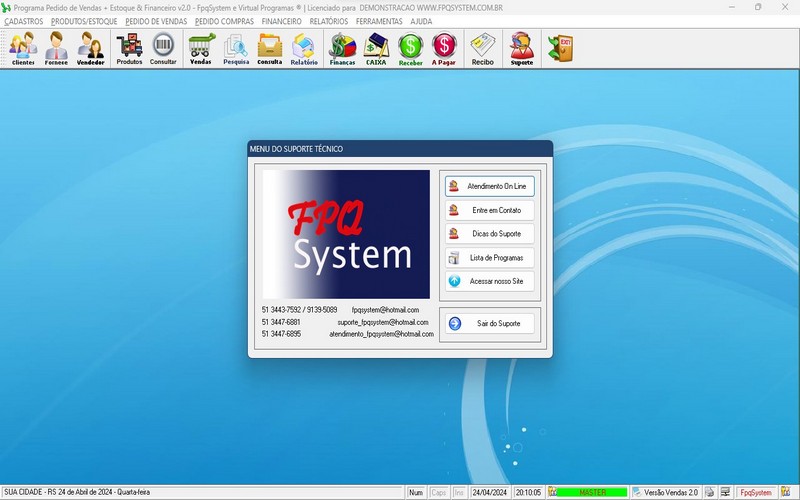Image resolution: width=800 pixels, height=500 pixels.
Task: Click the Consultar barcode icon
Action: click(x=163, y=48)
